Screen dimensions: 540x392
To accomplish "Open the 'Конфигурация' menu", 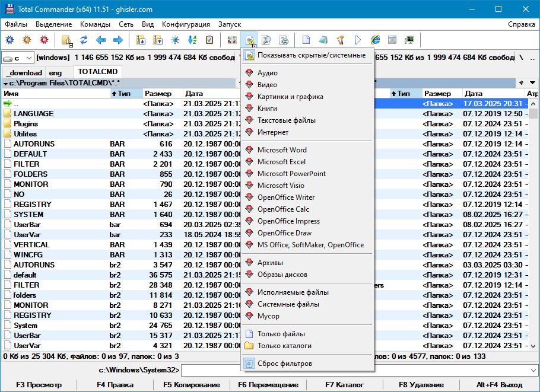I will pyautogui.click(x=186, y=24).
